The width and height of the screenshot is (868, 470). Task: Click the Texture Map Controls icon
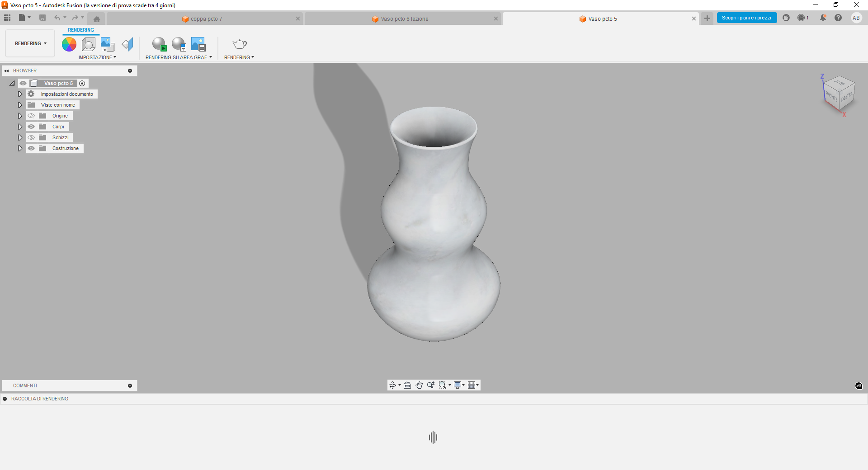[x=127, y=44]
